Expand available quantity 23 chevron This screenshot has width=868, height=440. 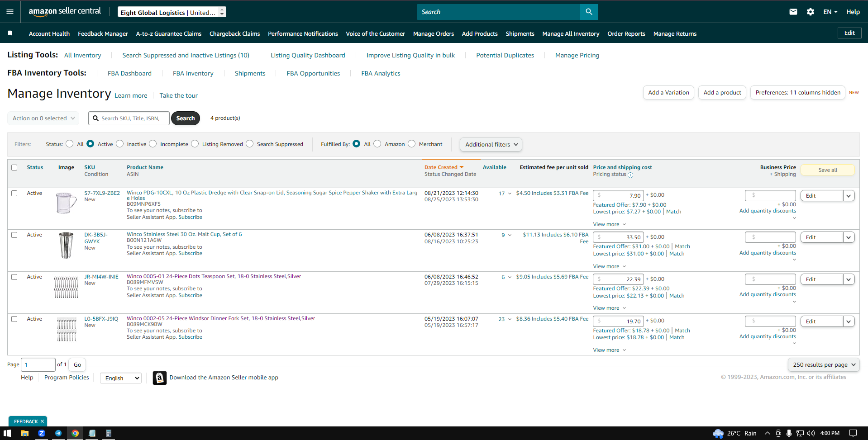[510, 319]
